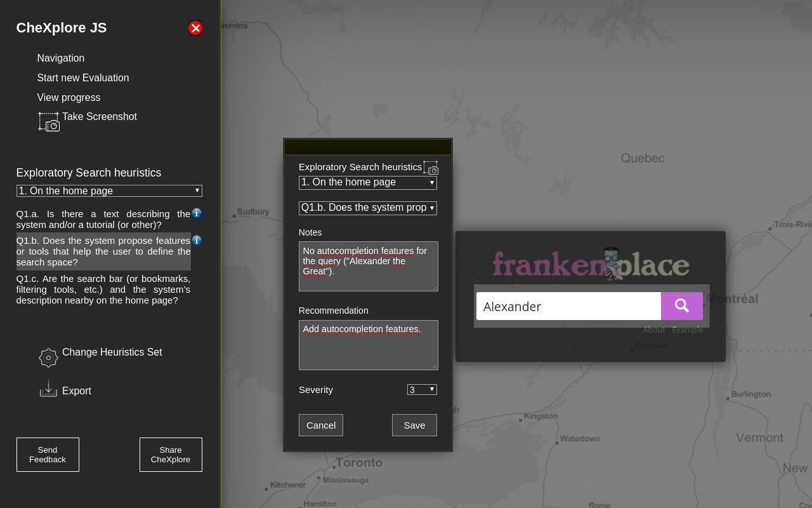Viewport: 812px width, 508px height.
Task: Click into the Notes text area
Action: tap(369, 266)
